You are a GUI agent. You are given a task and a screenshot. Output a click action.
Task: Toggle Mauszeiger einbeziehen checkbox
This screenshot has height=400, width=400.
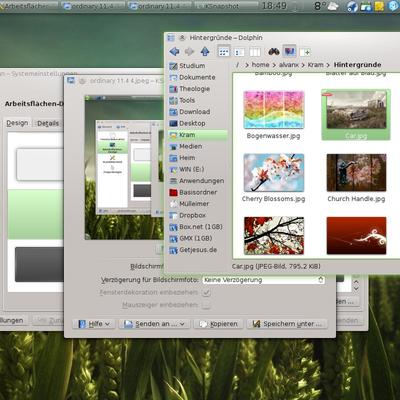[206, 305]
